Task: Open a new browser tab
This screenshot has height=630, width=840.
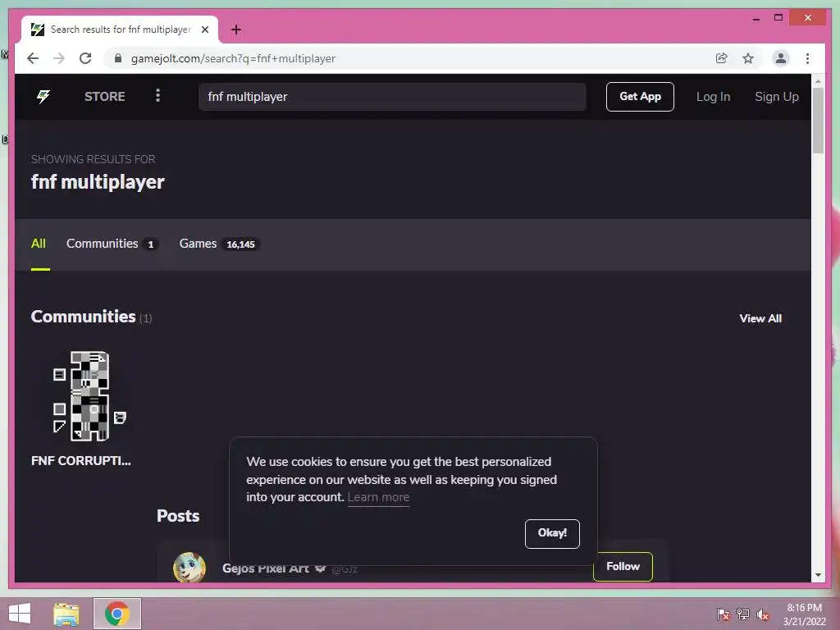Action: coord(235,30)
